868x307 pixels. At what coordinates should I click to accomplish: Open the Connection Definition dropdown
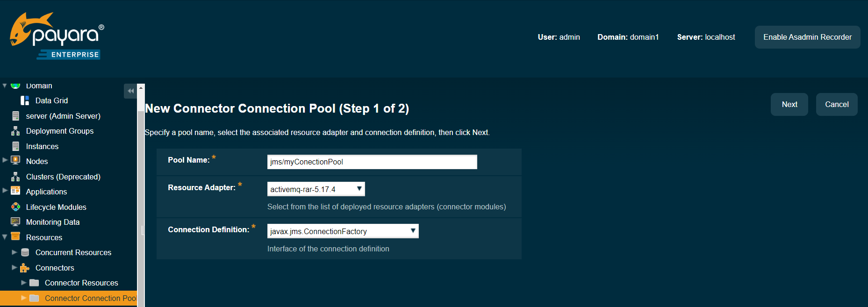pos(343,231)
